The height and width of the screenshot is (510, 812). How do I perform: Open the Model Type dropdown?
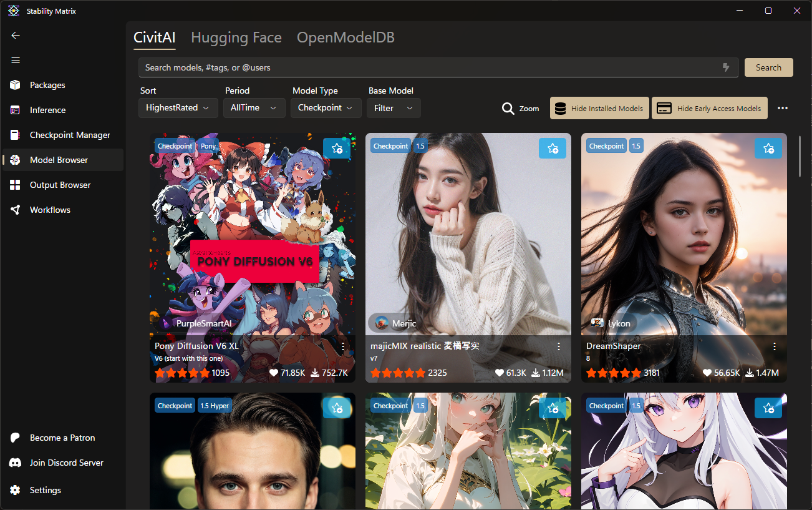click(326, 108)
